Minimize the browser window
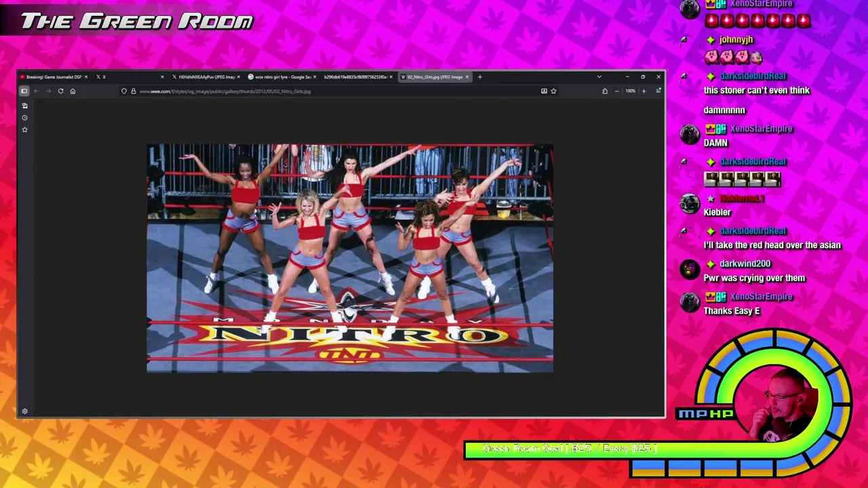868x488 pixels. [x=627, y=77]
